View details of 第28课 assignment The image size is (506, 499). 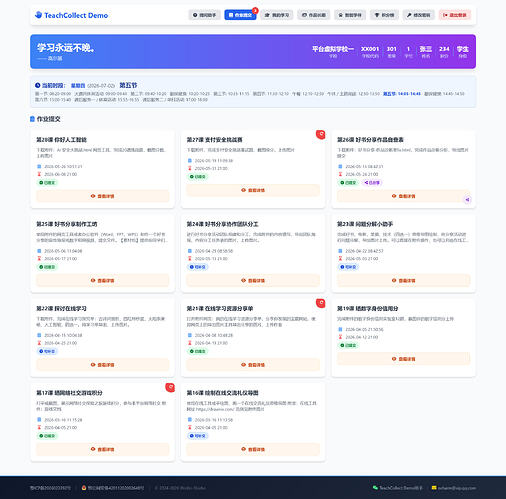point(103,196)
